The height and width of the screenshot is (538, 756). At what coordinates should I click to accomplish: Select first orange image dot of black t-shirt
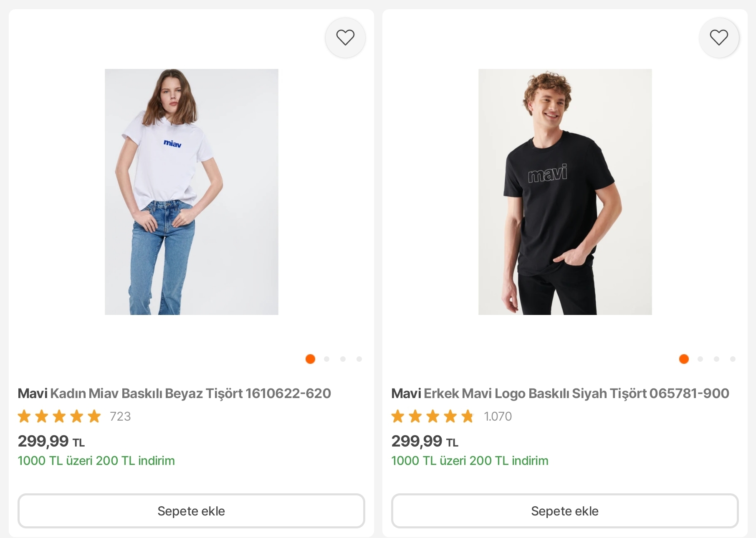(684, 359)
